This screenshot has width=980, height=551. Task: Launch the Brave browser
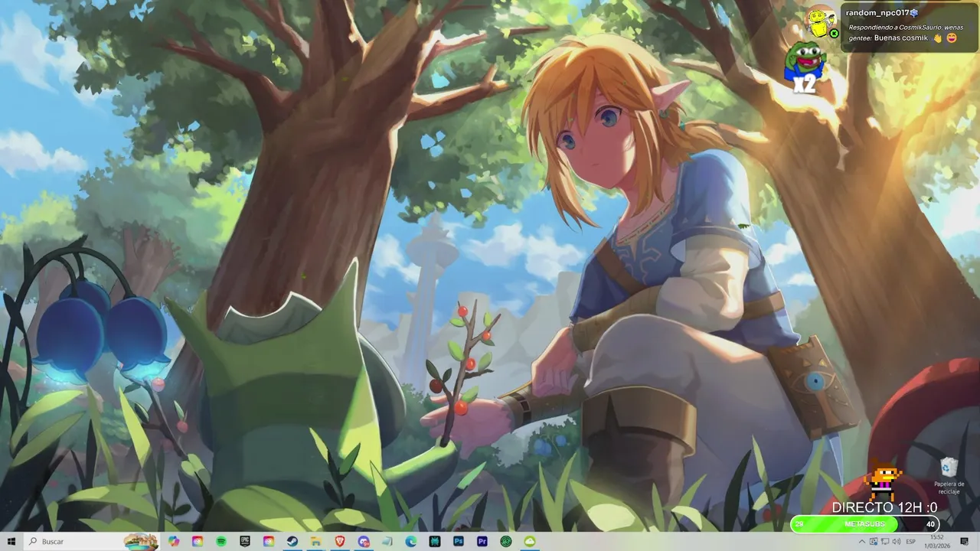[340, 541]
